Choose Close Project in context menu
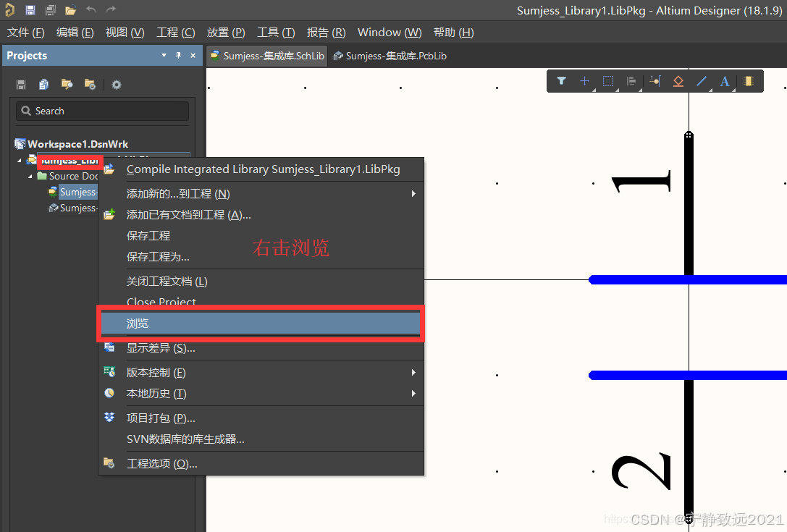787x532 pixels. pyautogui.click(x=261, y=301)
